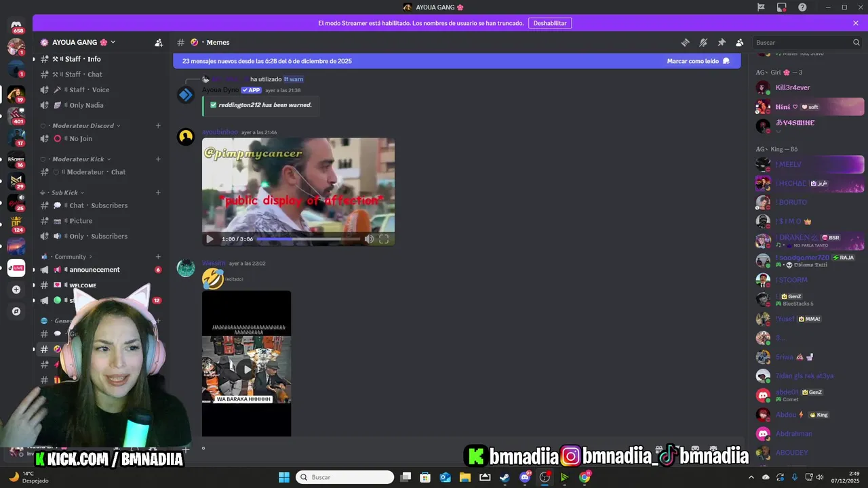Click the Windows taskbar search box
The height and width of the screenshot is (488, 868).
(x=344, y=477)
